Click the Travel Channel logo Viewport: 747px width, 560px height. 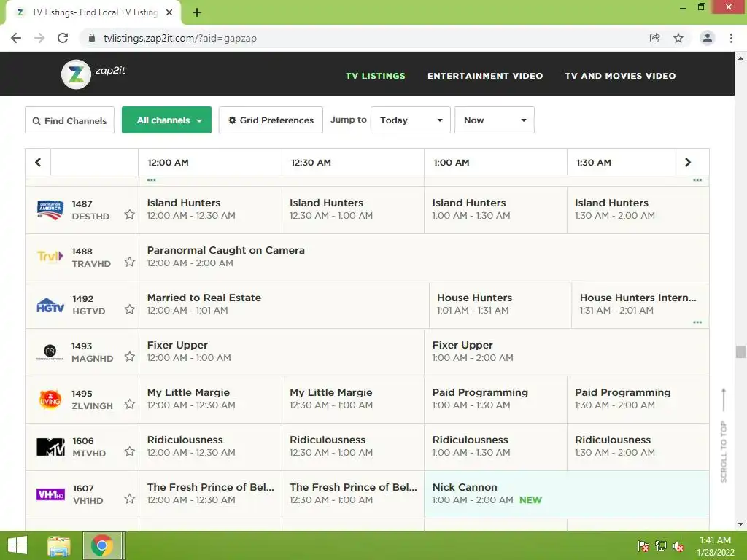(50, 257)
